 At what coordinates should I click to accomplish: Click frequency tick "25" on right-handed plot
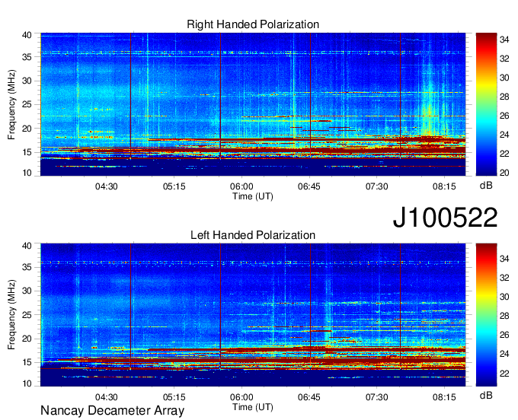tap(27, 104)
